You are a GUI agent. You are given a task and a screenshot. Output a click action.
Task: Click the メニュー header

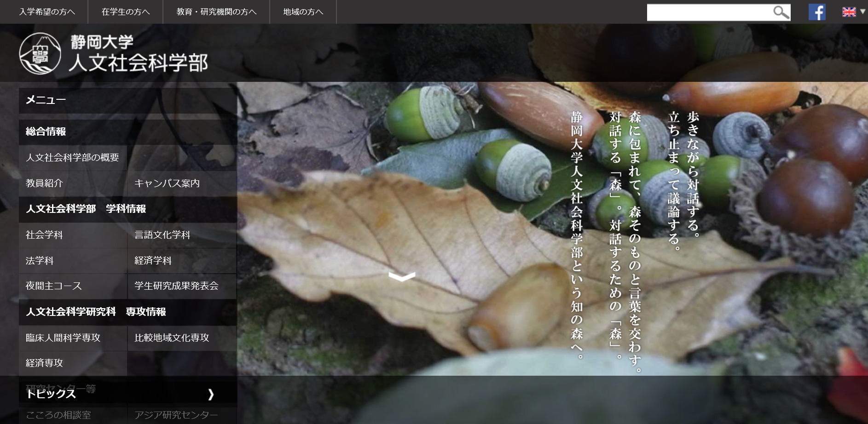pyautogui.click(x=127, y=100)
